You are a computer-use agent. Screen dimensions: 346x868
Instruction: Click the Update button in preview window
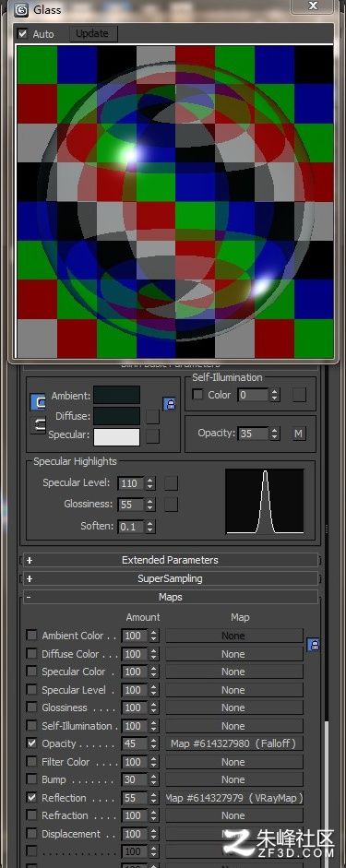92,33
